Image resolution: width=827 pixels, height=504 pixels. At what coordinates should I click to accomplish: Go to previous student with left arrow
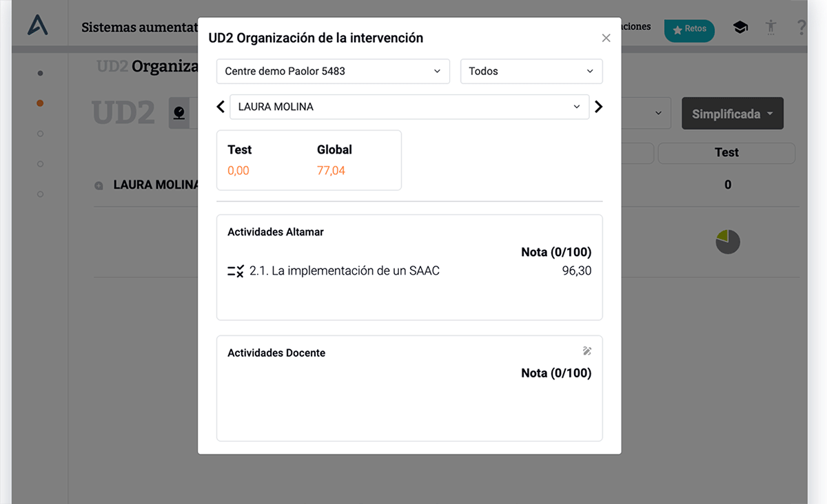click(x=221, y=107)
